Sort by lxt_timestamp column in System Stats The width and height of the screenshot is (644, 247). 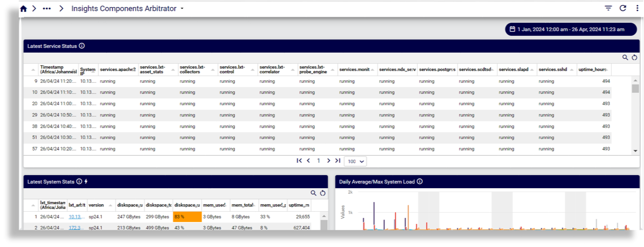pyautogui.click(x=53, y=205)
